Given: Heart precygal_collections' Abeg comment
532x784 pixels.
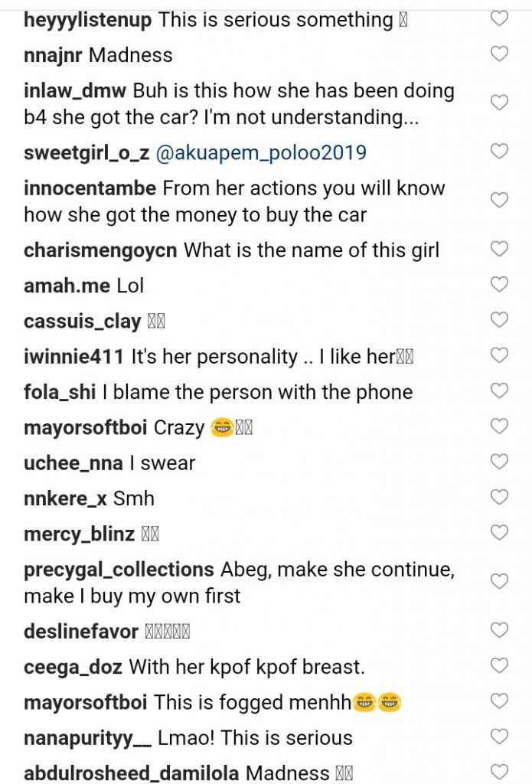Looking at the screenshot, I should pos(499,581).
